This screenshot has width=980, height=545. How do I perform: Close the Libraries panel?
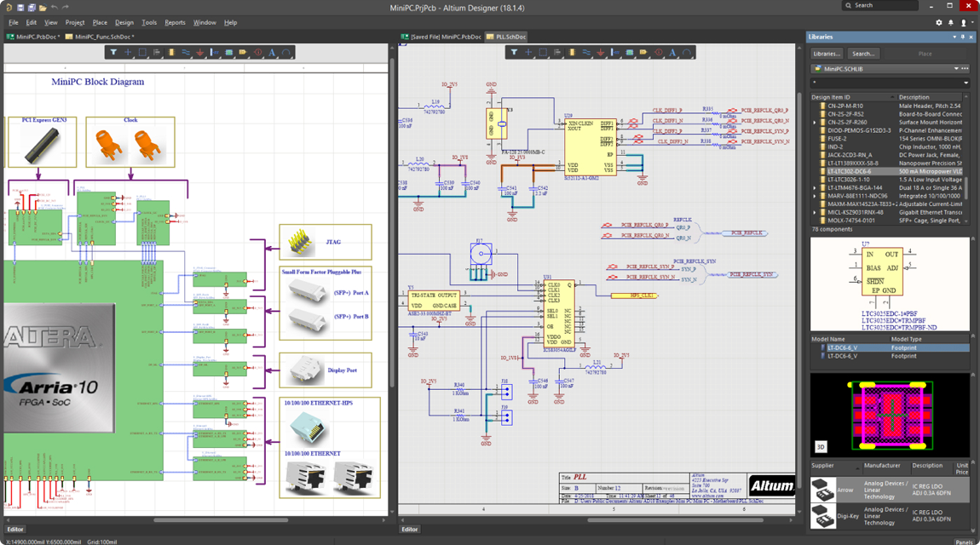[971, 37]
